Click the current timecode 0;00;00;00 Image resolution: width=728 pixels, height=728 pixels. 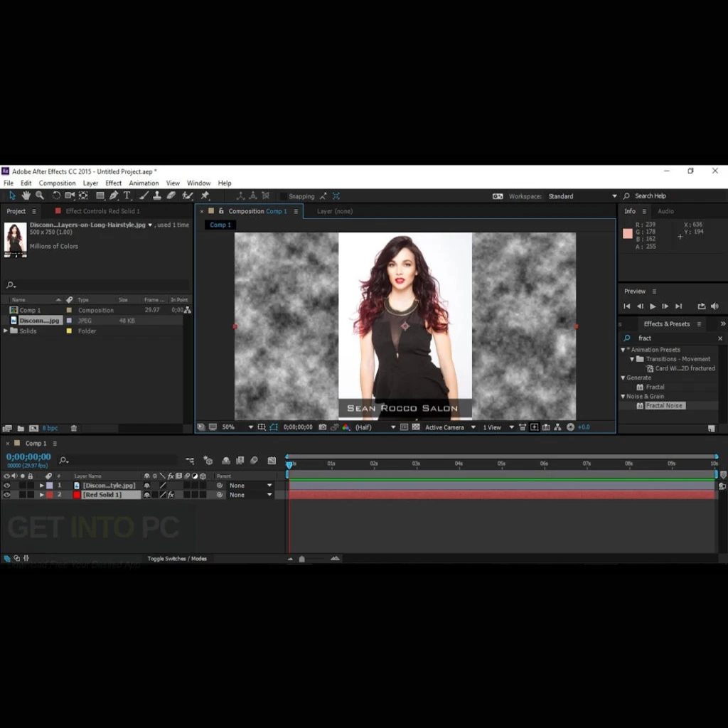[x=28, y=457]
